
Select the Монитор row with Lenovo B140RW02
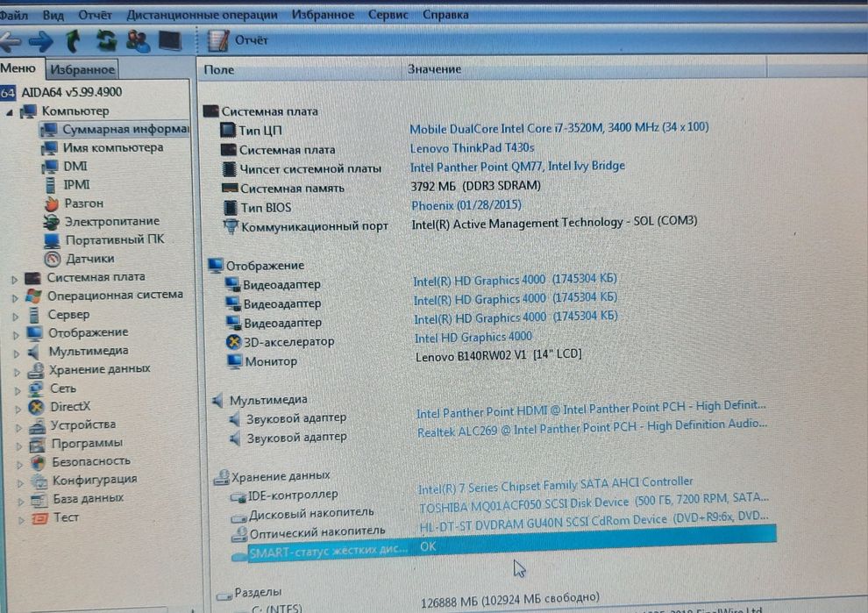pos(404,358)
